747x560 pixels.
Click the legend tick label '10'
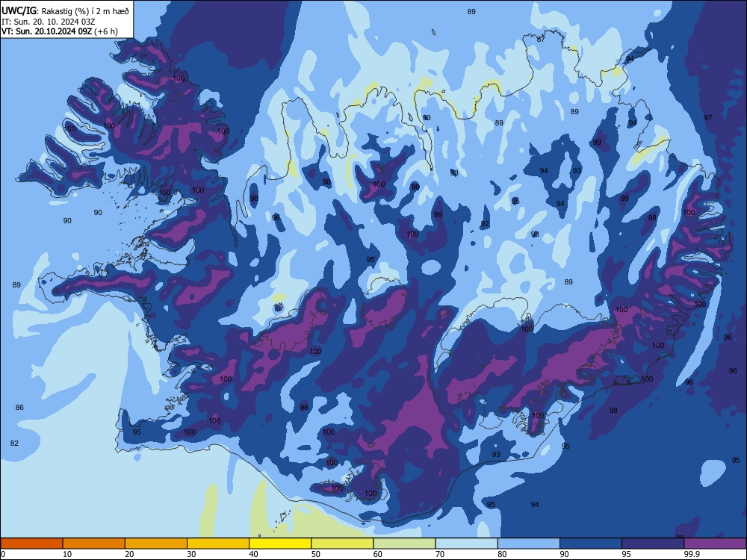pyautogui.click(x=67, y=554)
